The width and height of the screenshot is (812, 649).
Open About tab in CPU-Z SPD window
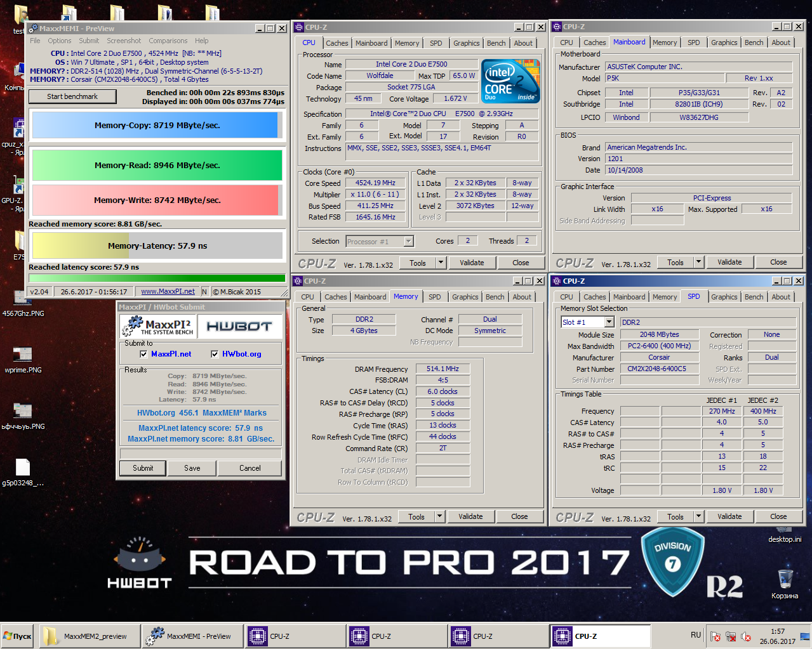tap(781, 297)
